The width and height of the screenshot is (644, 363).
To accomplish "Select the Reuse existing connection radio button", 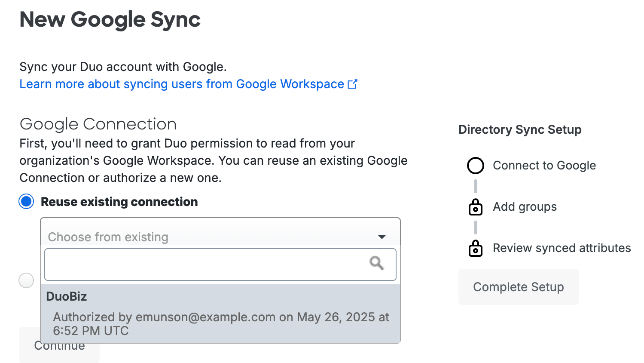I will coord(26,201).
